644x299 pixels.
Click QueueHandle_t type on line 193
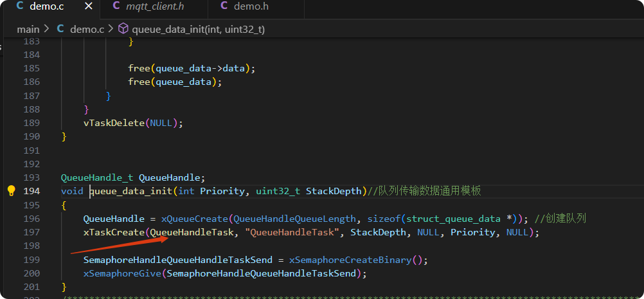(x=97, y=177)
